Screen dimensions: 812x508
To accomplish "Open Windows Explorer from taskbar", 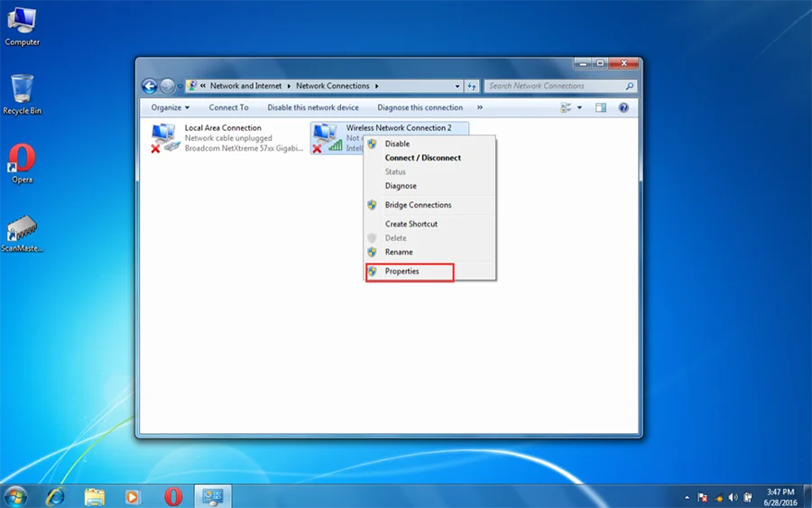I will pyautogui.click(x=94, y=496).
